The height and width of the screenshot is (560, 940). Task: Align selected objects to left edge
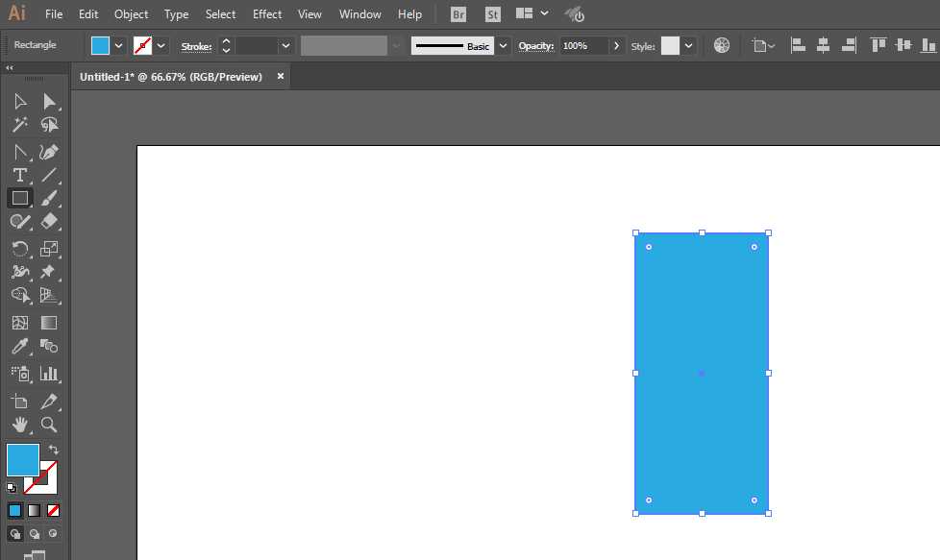798,45
